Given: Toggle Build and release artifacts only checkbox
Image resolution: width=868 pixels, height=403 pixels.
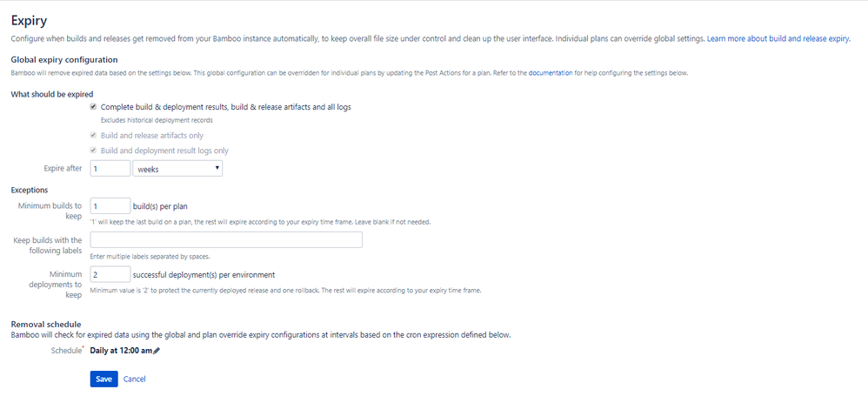Looking at the screenshot, I should click(94, 135).
